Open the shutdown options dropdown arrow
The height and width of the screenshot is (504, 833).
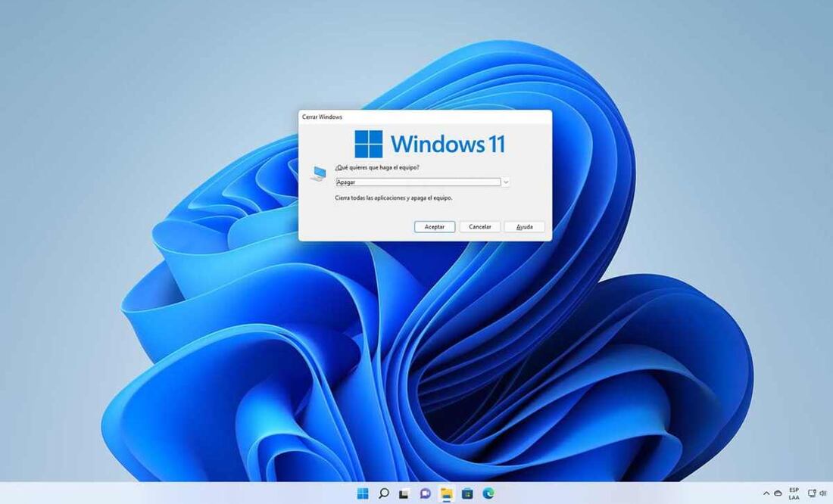pos(505,182)
